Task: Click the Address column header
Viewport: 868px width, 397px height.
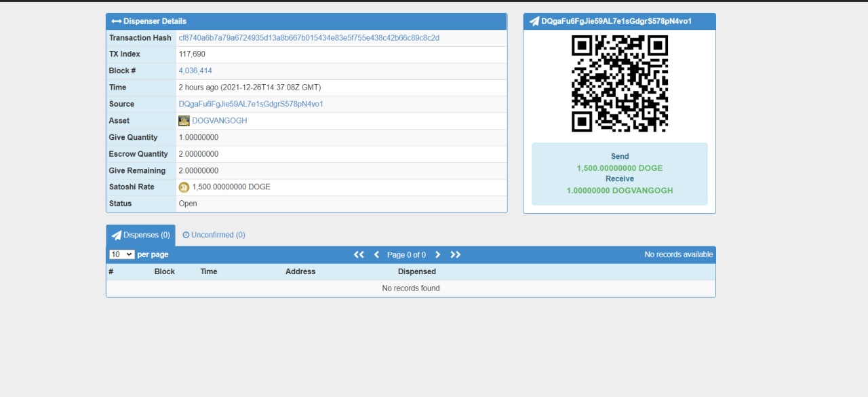Action: click(300, 271)
